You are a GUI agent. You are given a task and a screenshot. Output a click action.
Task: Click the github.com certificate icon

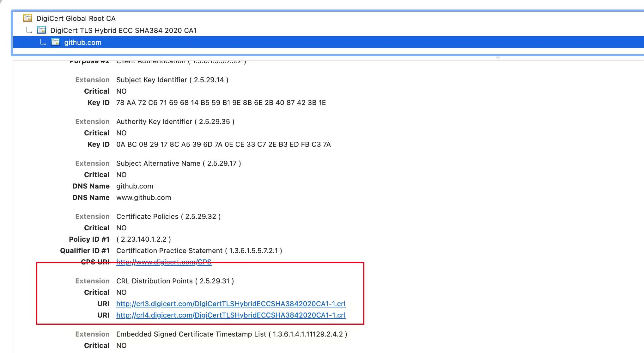click(55, 42)
